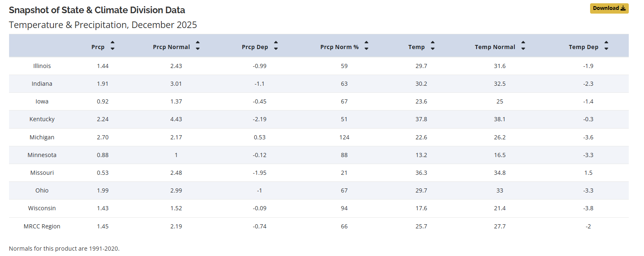Select the Kentucky row label
The width and height of the screenshot is (644, 256).
click(42, 119)
